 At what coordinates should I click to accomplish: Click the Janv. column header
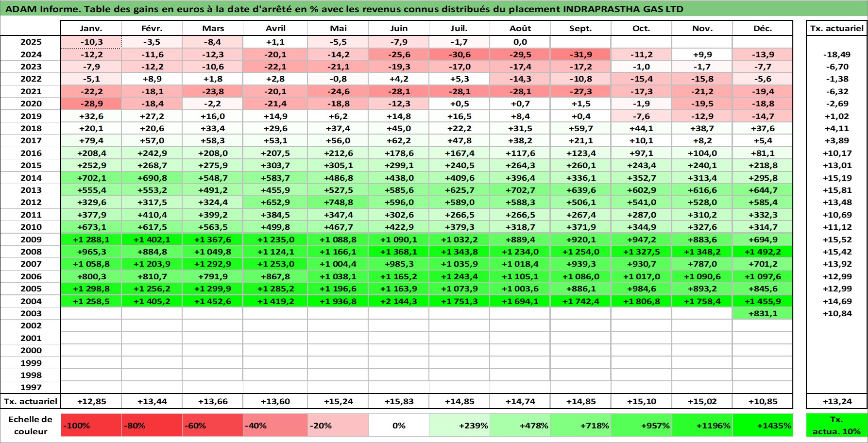point(91,28)
